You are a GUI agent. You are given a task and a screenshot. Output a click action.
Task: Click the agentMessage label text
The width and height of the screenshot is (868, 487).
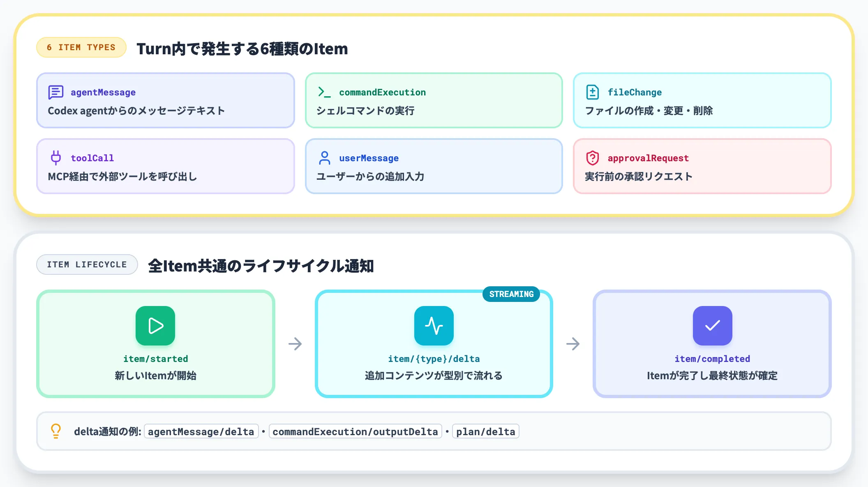pos(103,93)
